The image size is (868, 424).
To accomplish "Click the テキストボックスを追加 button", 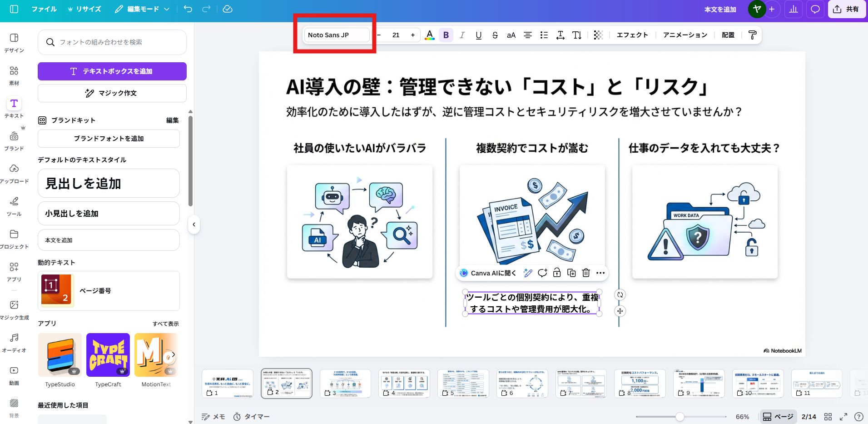I will pyautogui.click(x=112, y=71).
